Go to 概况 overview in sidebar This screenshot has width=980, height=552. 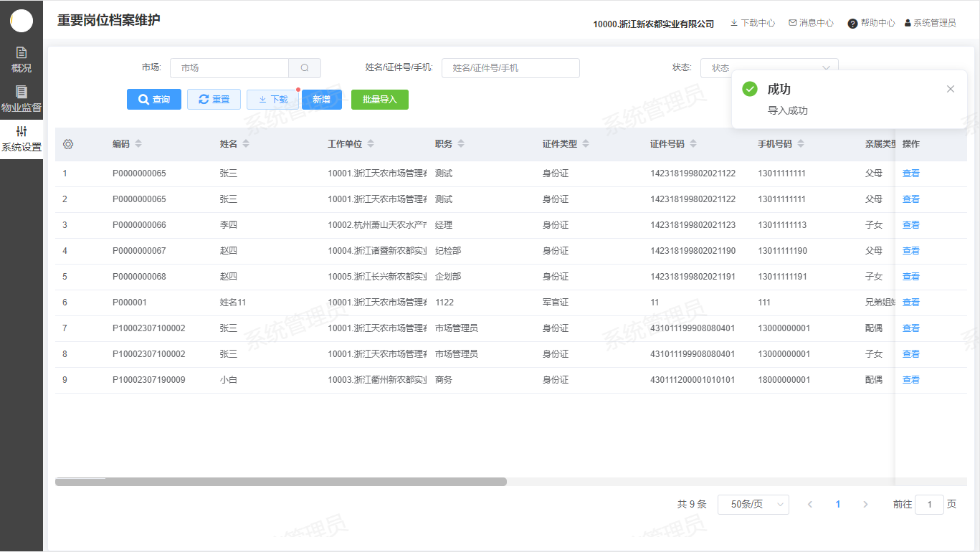click(22, 60)
